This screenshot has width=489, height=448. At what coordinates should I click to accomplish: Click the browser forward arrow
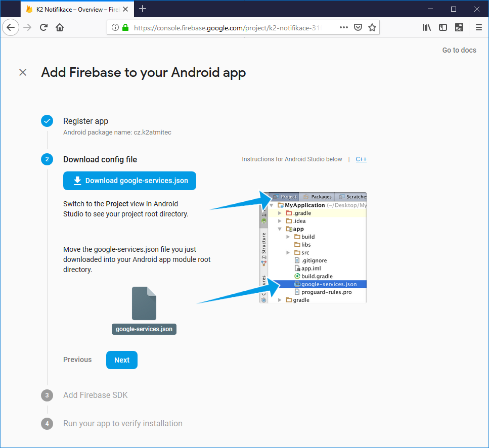(27, 27)
